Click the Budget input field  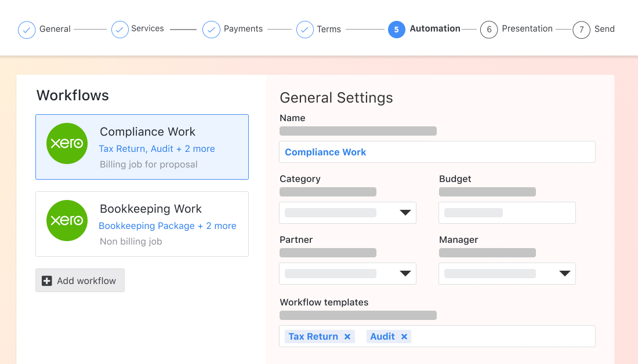tap(507, 213)
